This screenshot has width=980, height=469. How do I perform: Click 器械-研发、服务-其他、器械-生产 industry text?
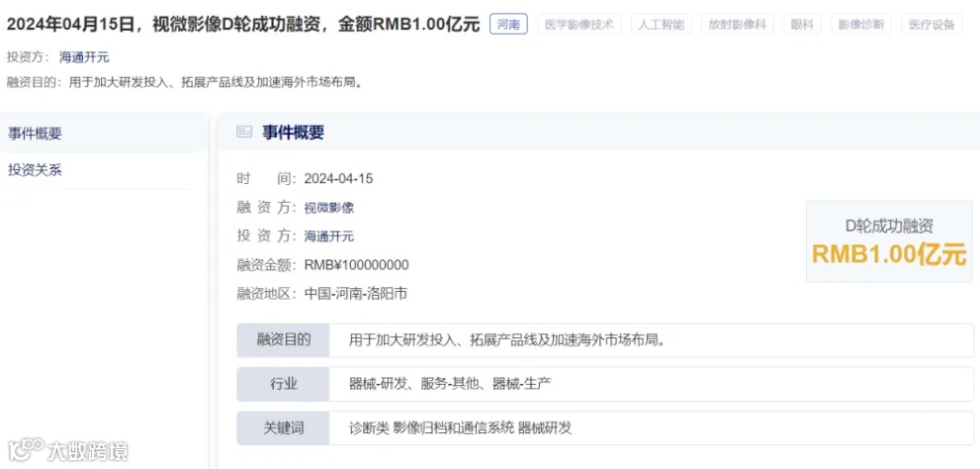pos(450,384)
